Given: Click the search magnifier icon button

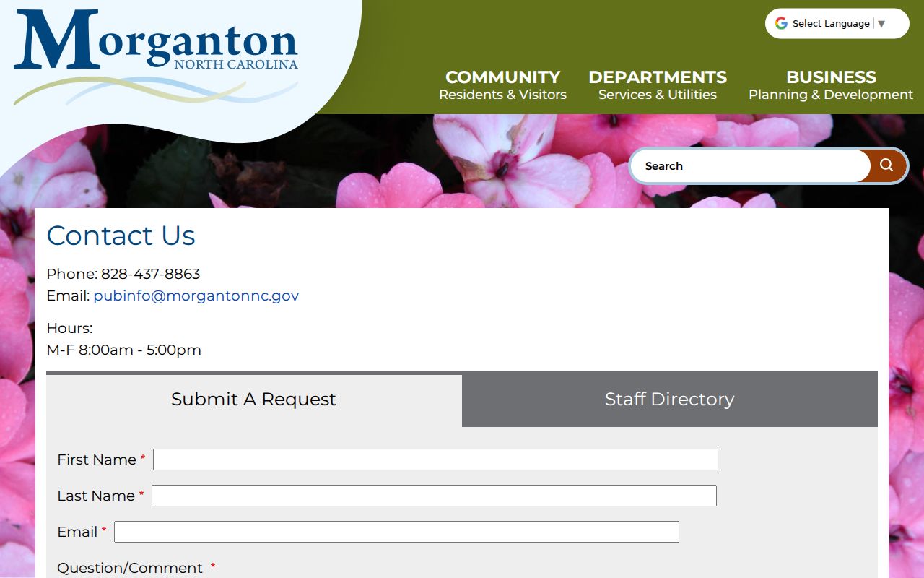Looking at the screenshot, I should 886,165.
